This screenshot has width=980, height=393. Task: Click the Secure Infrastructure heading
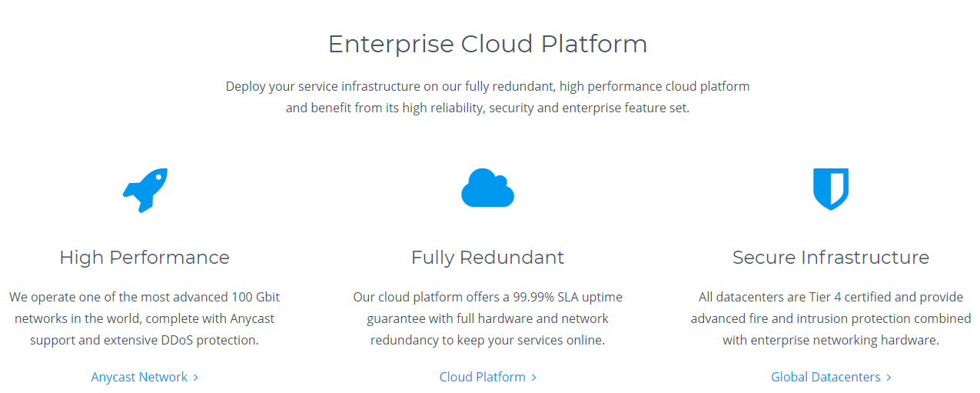(831, 257)
